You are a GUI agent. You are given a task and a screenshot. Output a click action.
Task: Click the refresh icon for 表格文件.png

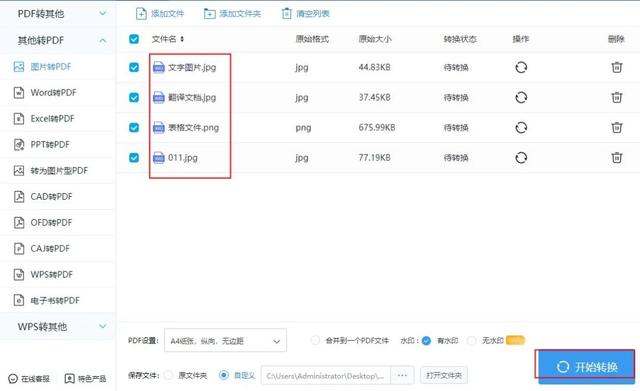pyautogui.click(x=521, y=127)
